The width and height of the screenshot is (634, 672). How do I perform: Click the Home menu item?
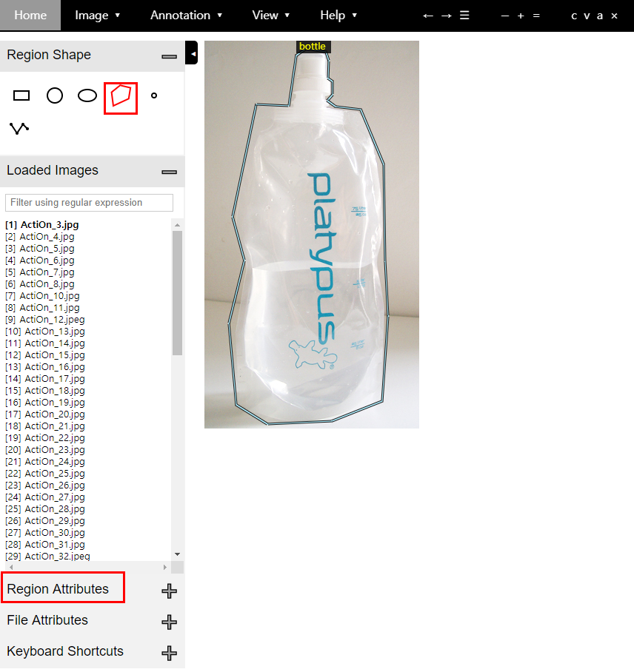tap(30, 16)
